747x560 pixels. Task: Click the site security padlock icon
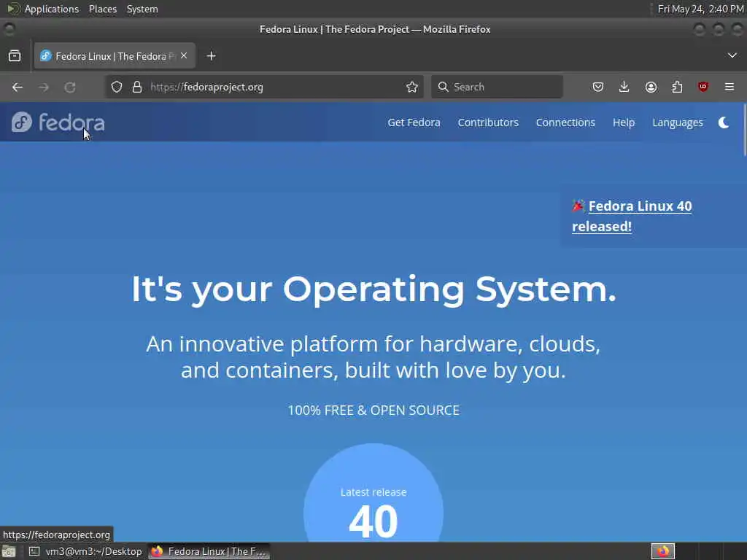[137, 87]
